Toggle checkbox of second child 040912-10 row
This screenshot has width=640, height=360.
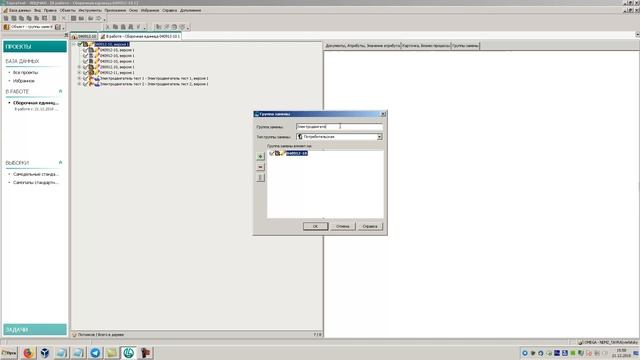85,56
